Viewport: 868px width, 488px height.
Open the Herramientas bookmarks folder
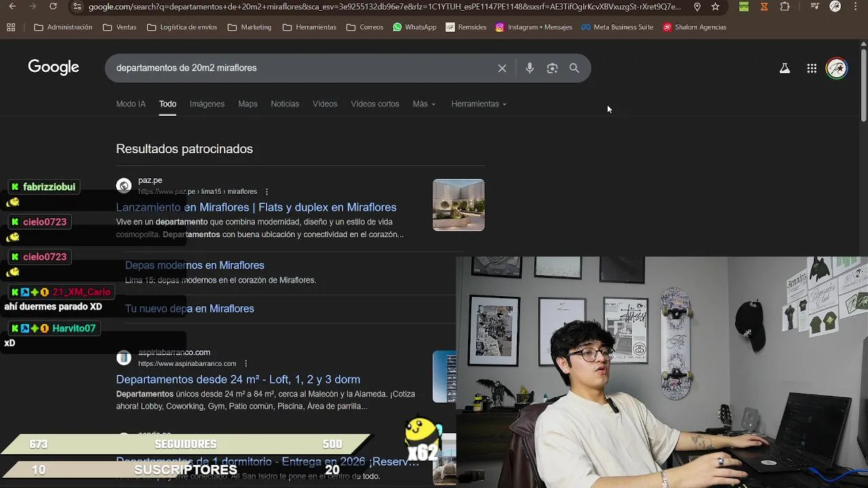(309, 27)
